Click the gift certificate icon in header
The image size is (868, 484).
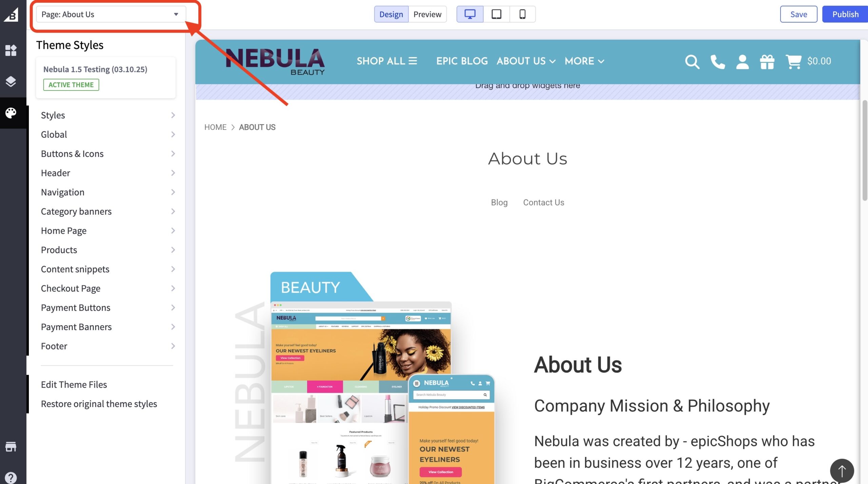[x=767, y=62]
